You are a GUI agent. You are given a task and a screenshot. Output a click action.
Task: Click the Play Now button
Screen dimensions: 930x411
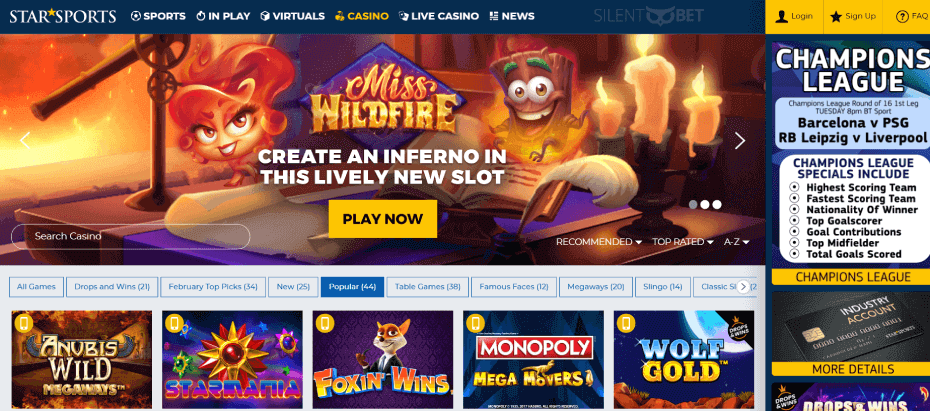click(x=383, y=219)
